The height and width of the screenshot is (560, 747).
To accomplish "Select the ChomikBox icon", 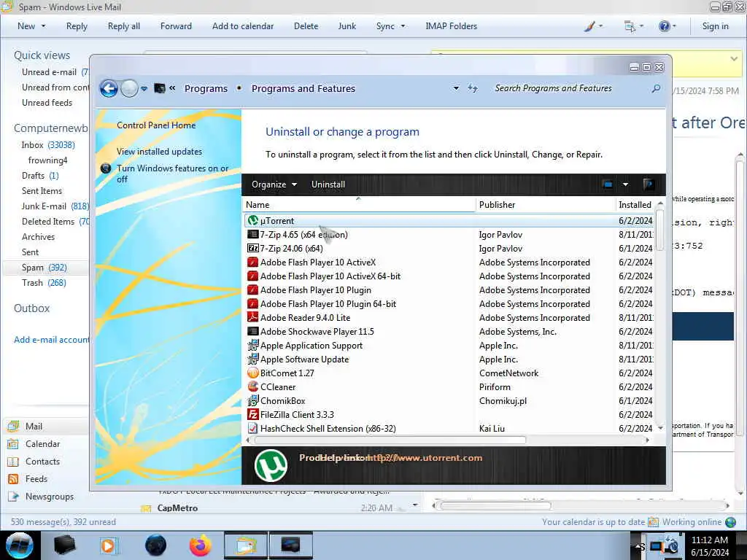I will point(253,400).
